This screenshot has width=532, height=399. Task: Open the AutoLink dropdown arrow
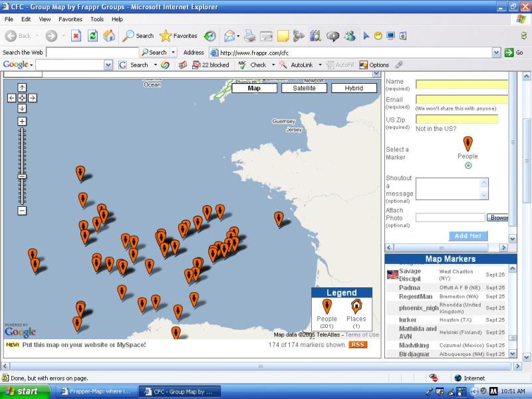click(320, 65)
